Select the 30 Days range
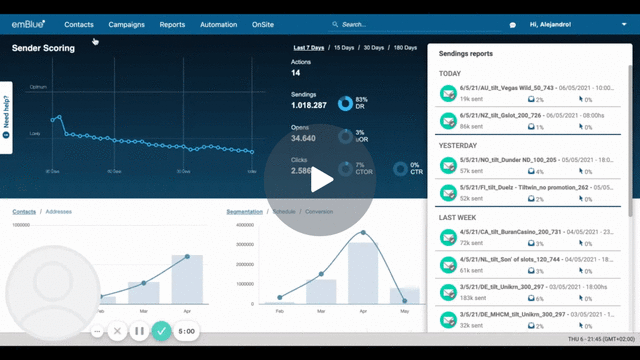Image resolution: width=640 pixels, height=360 pixels. pyautogui.click(x=374, y=48)
